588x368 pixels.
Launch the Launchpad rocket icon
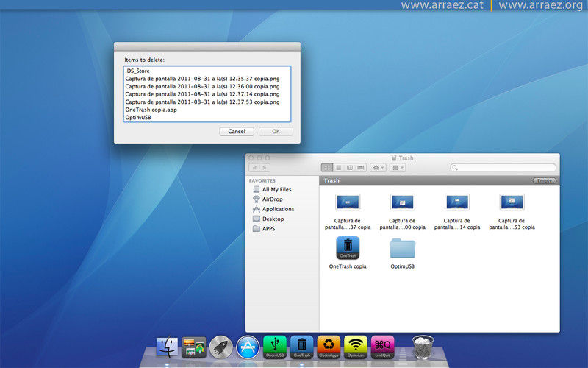221,347
